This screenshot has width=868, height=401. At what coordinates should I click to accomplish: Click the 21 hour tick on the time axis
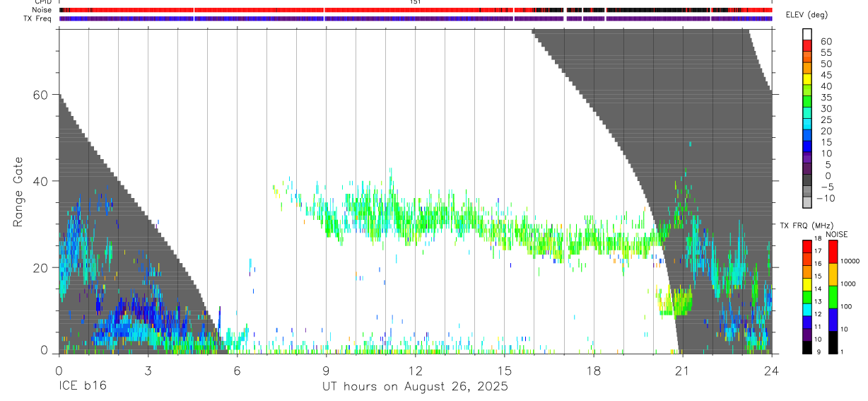(683, 370)
